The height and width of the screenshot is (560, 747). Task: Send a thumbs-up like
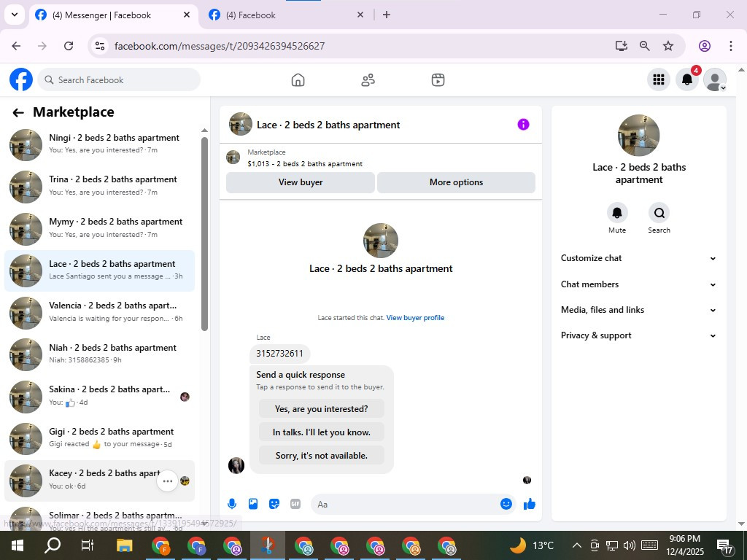point(530,504)
